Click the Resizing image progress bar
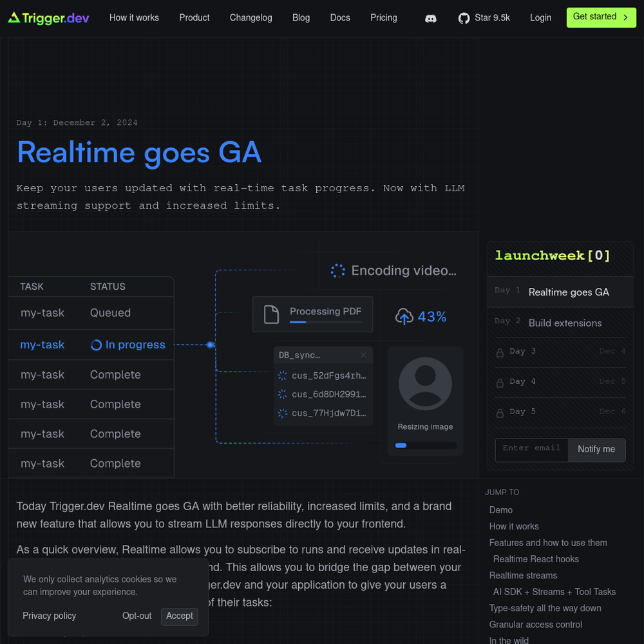Viewport: 644px width, 644px height. 426,445
